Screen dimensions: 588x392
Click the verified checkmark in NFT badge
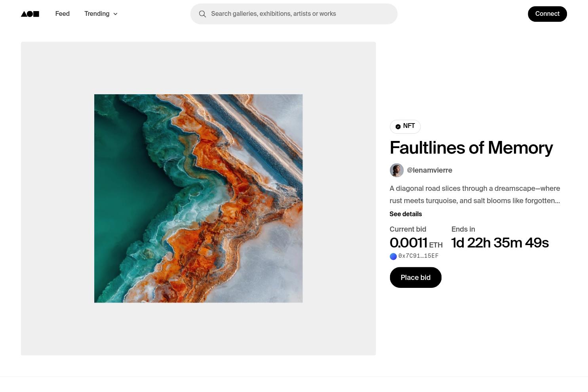(x=398, y=126)
